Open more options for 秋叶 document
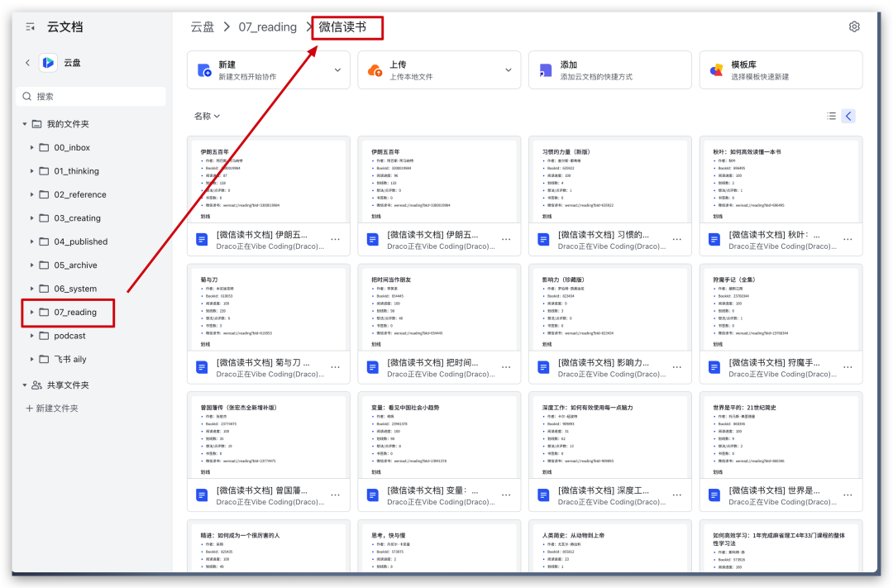This screenshot has width=893, height=588. pos(848,239)
